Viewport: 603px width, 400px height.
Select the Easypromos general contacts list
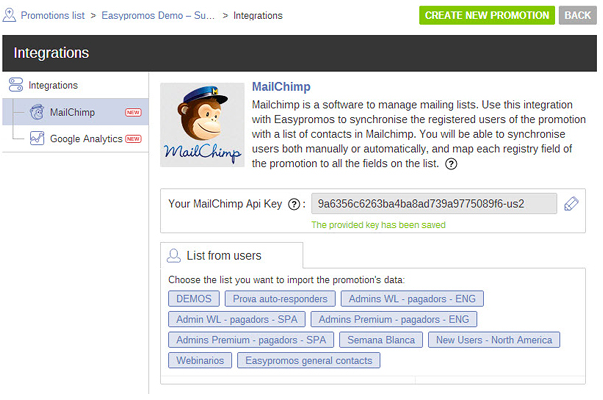click(308, 360)
